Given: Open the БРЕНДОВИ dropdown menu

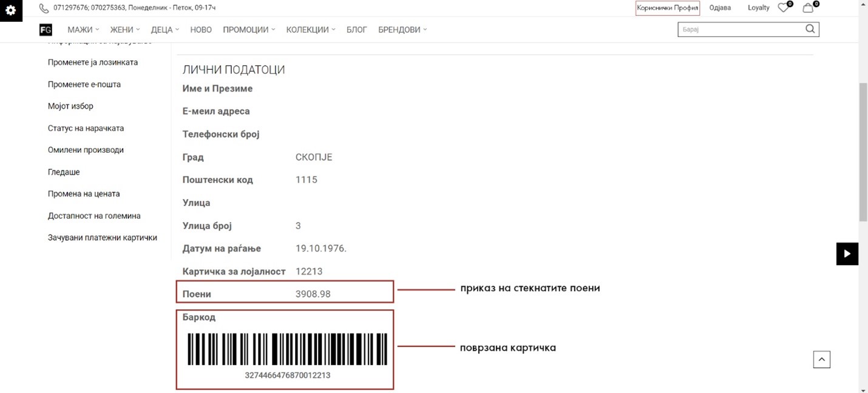Looking at the screenshot, I should [x=402, y=30].
